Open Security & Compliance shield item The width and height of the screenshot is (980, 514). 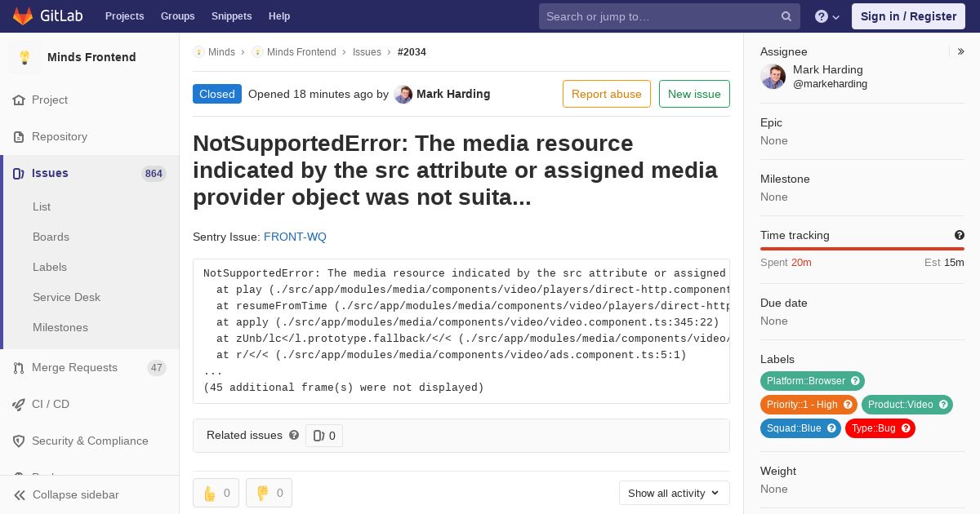coord(90,441)
